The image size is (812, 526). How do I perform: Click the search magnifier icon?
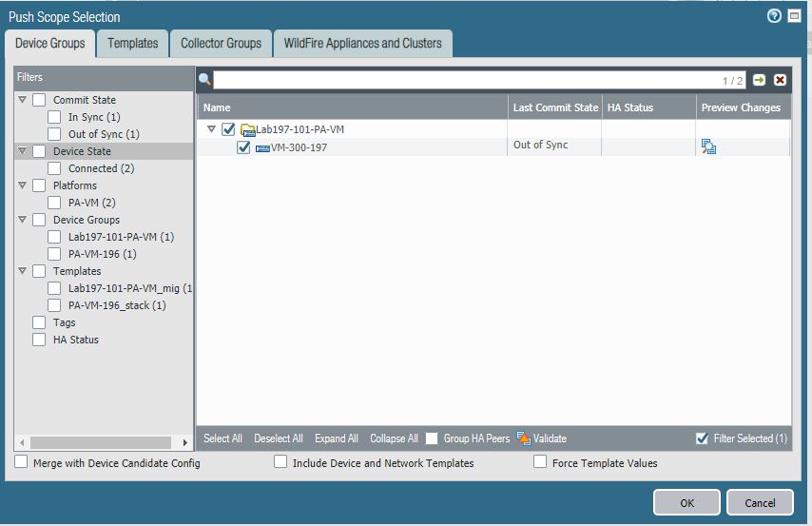pyautogui.click(x=204, y=79)
